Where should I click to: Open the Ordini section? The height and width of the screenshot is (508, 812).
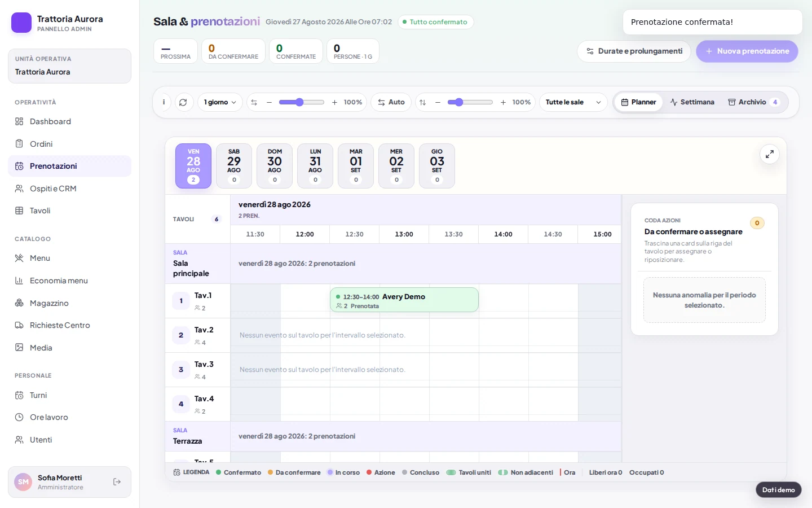pos(69,144)
